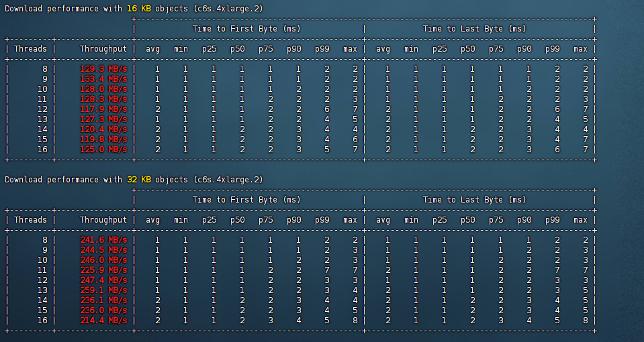Click the Threads column header in 16 KB table
Screen dimensions: 644x342
(x=30, y=49)
